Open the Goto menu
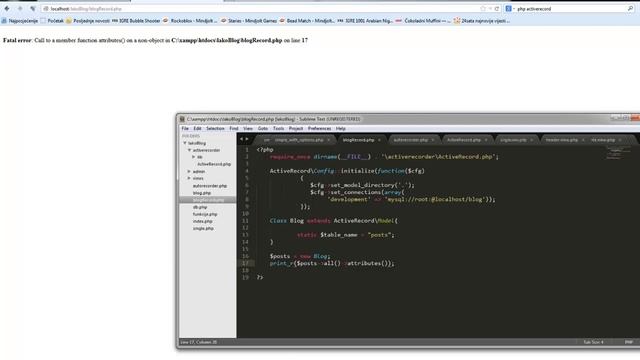This screenshot has width=640, height=360. [x=263, y=129]
